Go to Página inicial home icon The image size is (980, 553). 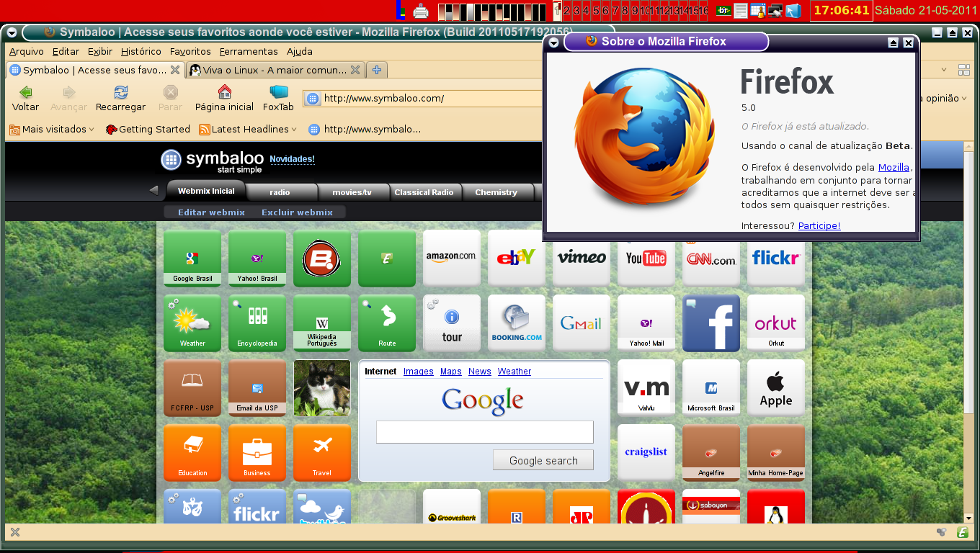[224, 99]
